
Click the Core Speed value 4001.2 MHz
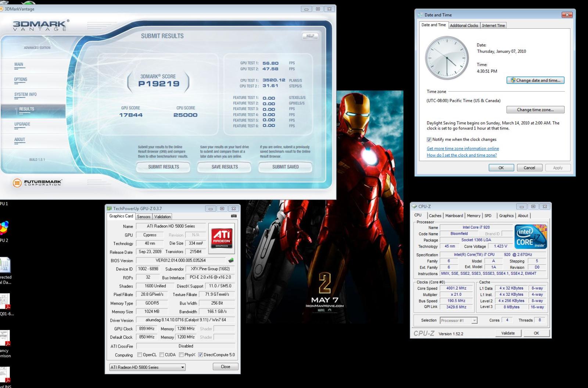tap(456, 288)
